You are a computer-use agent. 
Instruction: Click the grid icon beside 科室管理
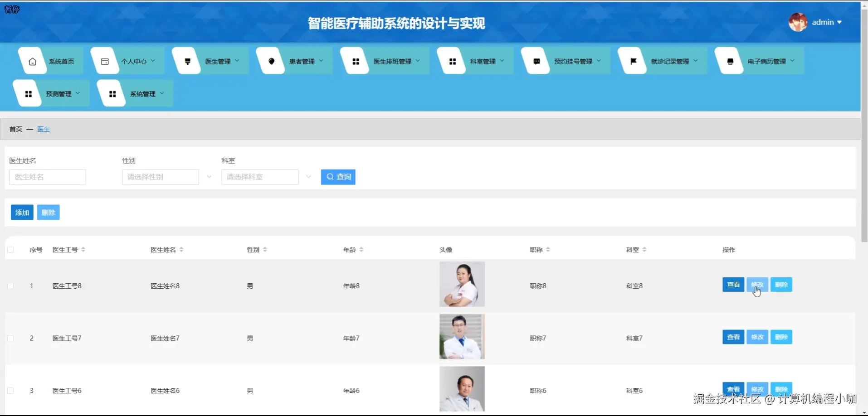(x=452, y=62)
